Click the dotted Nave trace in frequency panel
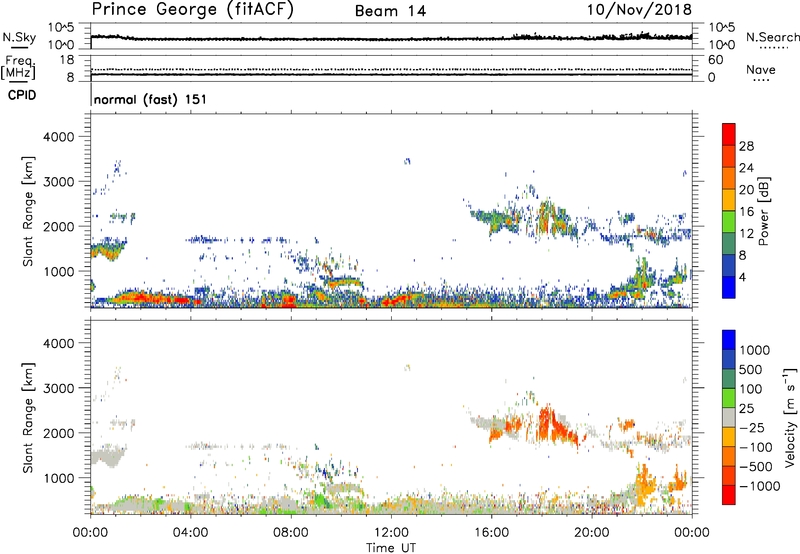This screenshot has width=800, height=554. point(391,69)
